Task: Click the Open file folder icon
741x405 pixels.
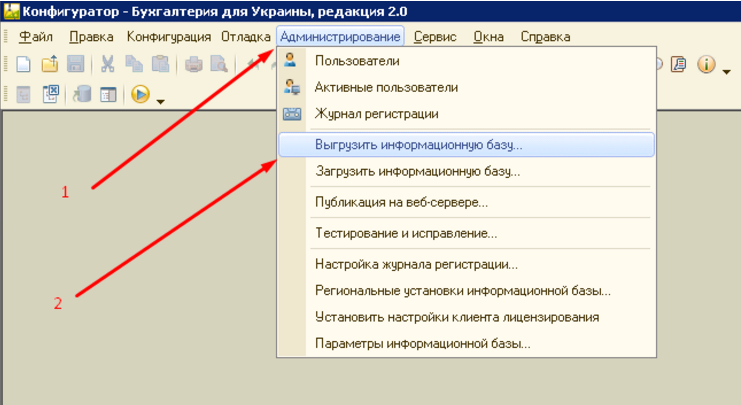Action: click(50, 64)
